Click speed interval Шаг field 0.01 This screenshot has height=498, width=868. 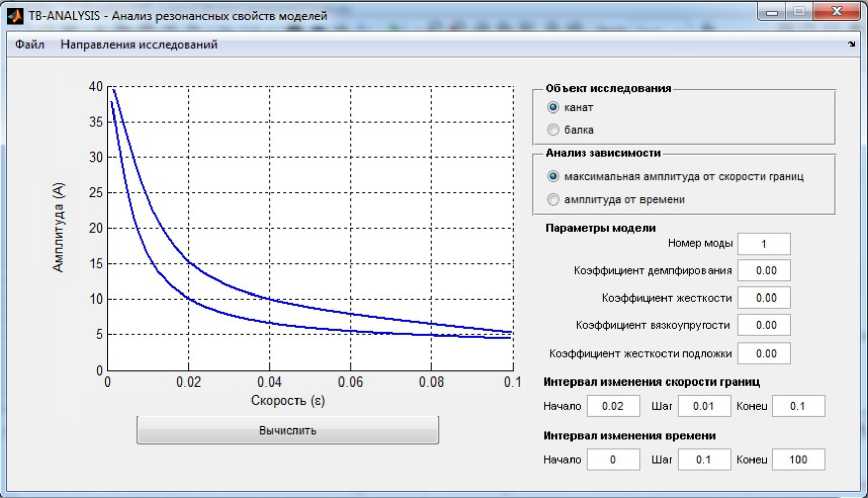[x=704, y=406]
